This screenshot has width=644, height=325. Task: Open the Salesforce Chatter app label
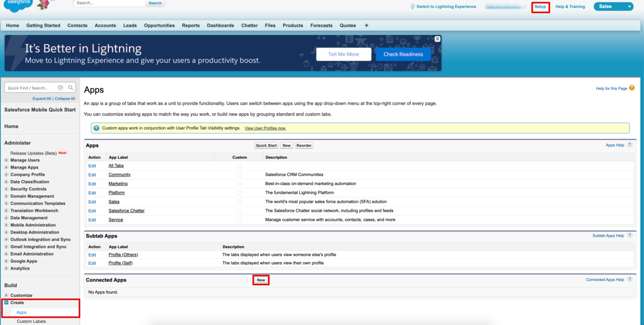tap(126, 211)
